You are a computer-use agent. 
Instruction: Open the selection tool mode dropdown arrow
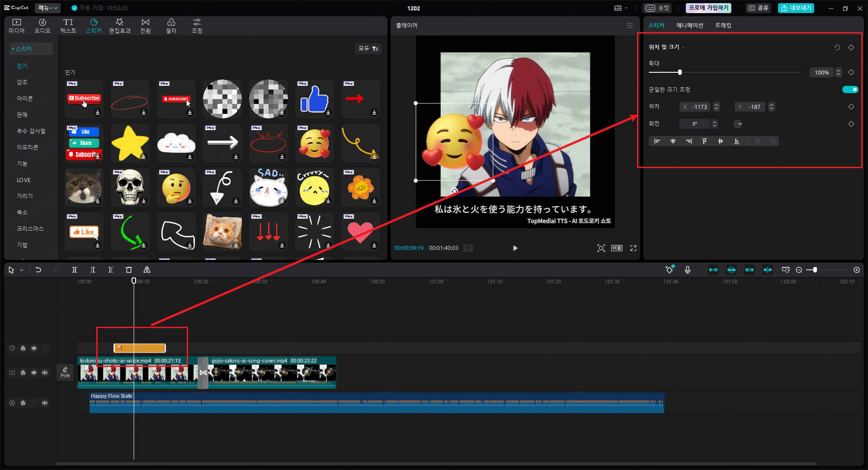click(x=22, y=270)
